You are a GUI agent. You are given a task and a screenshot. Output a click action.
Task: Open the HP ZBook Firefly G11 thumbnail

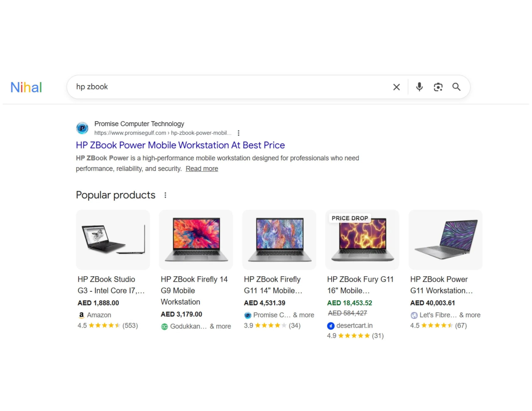[x=279, y=240]
